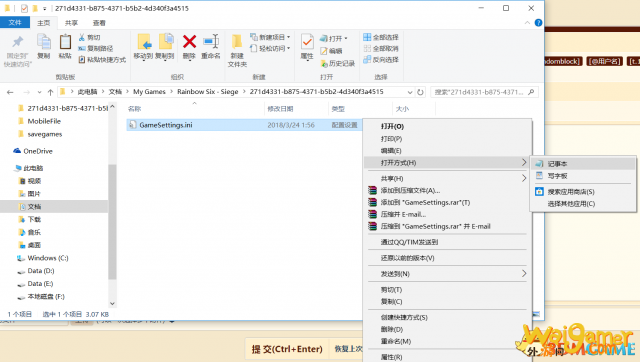Select Data (D:) drive in navigation pane
The width and height of the screenshot is (640, 362).
(x=40, y=271)
